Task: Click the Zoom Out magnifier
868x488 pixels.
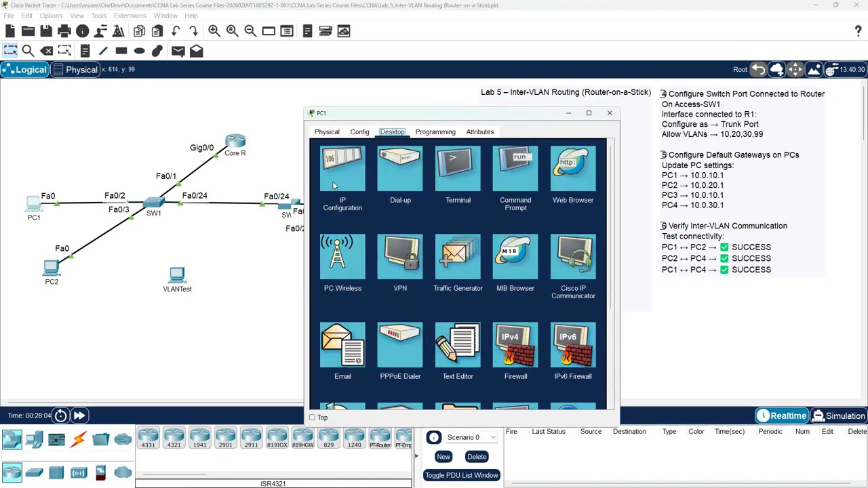Action: click(x=250, y=31)
